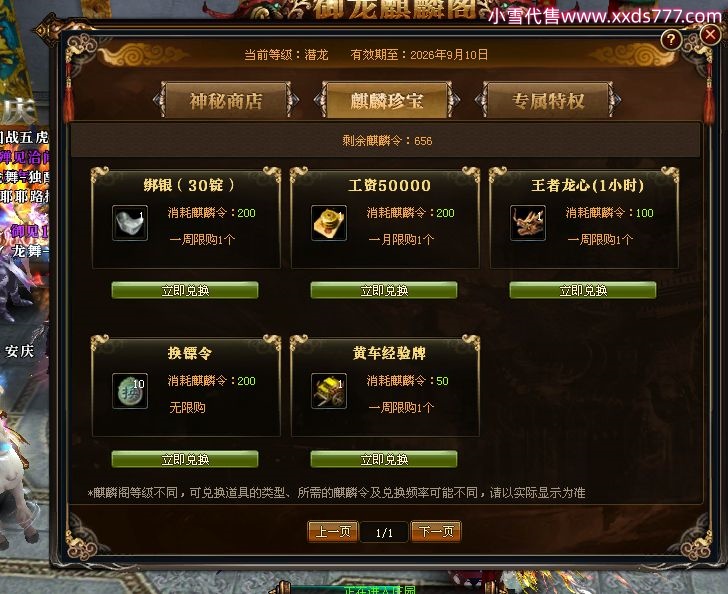Click the 换镖令 green token icon
The width and height of the screenshot is (728, 594).
pyautogui.click(x=130, y=391)
